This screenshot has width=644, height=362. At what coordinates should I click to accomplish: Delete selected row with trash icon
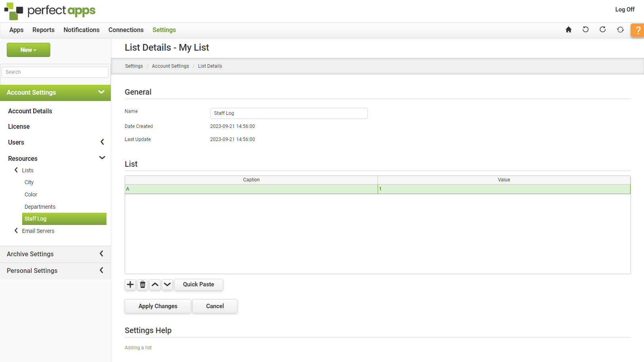click(x=142, y=284)
